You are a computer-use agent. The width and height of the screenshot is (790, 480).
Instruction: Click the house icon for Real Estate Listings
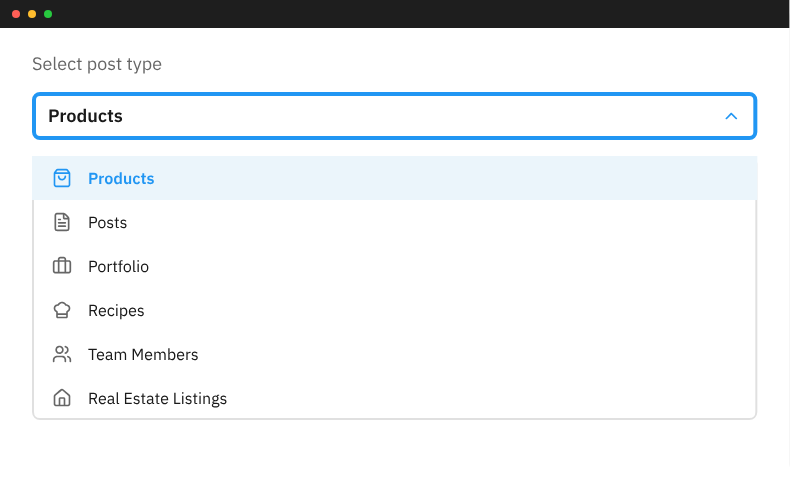pyautogui.click(x=62, y=398)
